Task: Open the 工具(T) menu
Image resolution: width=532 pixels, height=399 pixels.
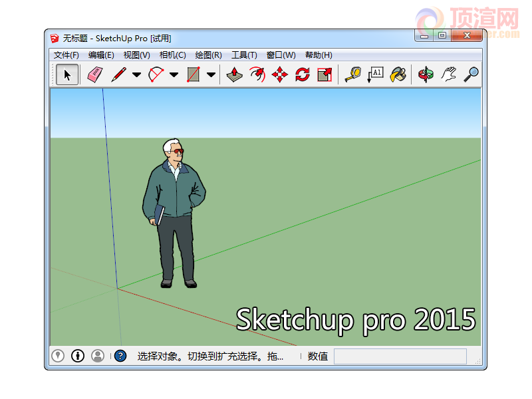Action: 244,55
